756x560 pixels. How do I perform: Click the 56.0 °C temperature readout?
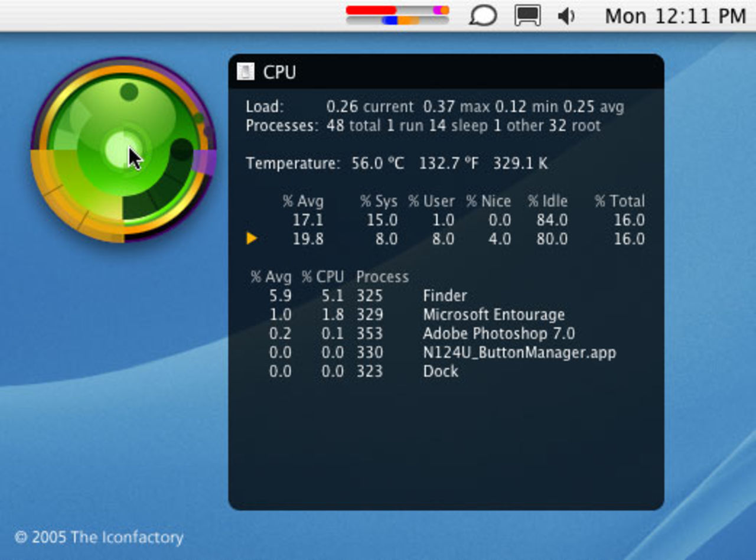(376, 164)
